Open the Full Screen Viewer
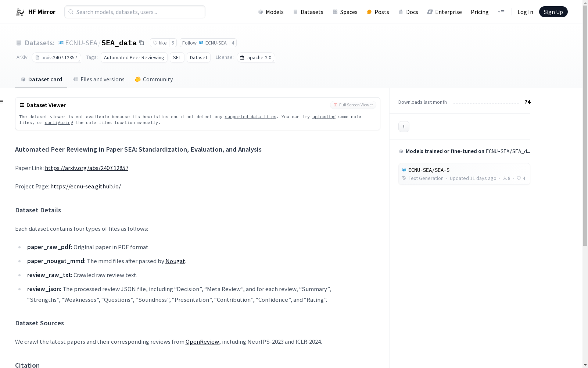 pyautogui.click(x=353, y=105)
